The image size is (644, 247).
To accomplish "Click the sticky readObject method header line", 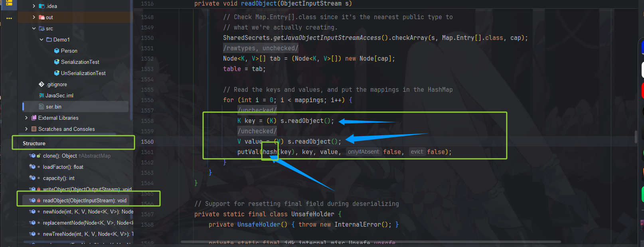I will (x=273, y=4).
